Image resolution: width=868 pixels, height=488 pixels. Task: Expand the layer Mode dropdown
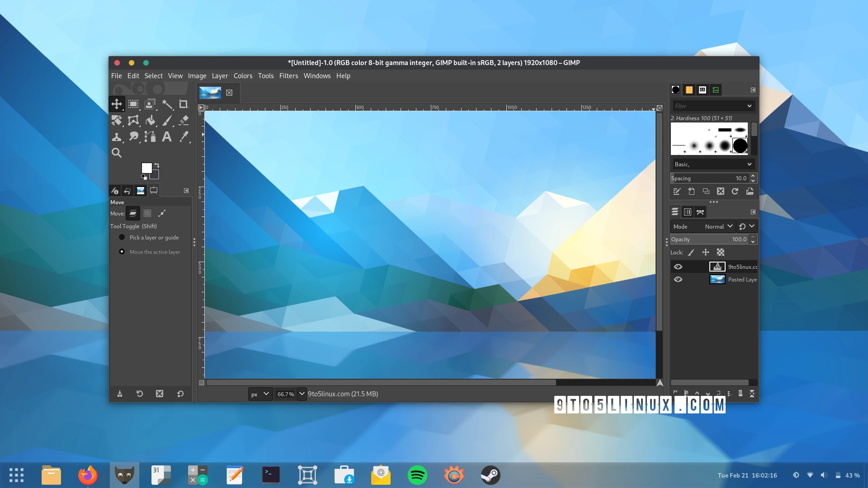coord(718,226)
